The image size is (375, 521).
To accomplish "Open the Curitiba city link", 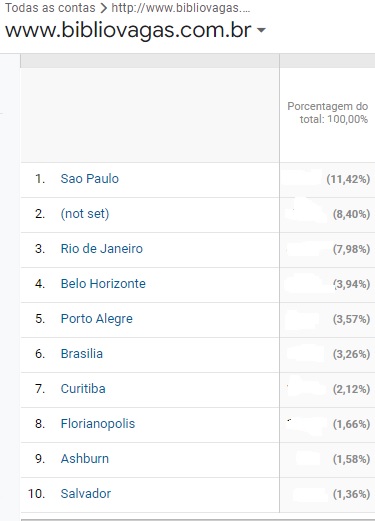I will [x=83, y=389].
